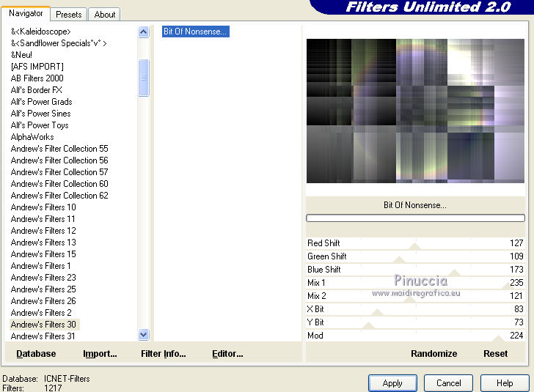534x392 pixels.
Task: Select AB Filters 2000 category
Action: (x=37, y=78)
